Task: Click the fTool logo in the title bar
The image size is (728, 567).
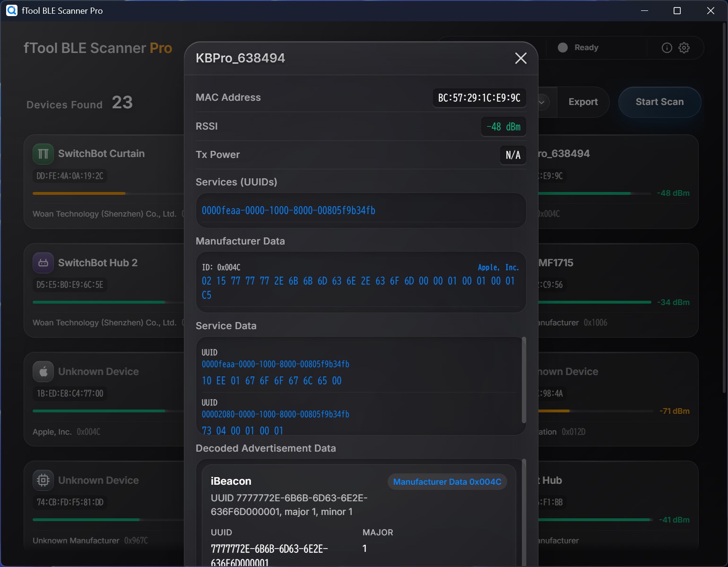Action: point(11,10)
